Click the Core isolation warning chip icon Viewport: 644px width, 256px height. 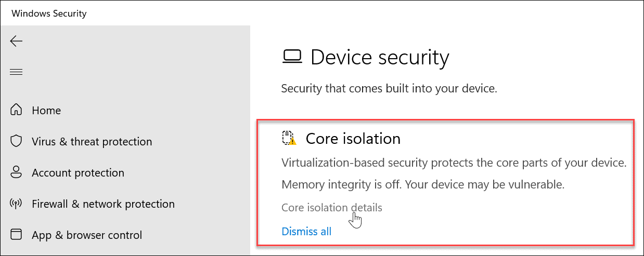(289, 139)
